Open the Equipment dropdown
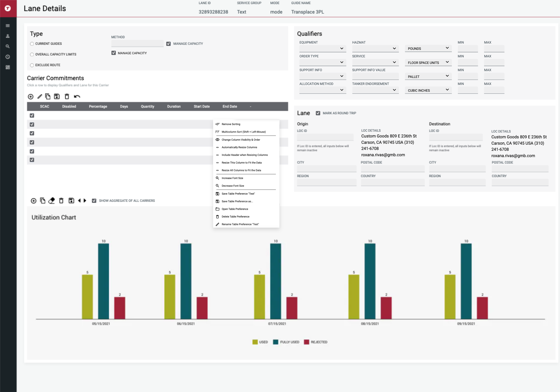The width and height of the screenshot is (560, 392). tap(323, 49)
